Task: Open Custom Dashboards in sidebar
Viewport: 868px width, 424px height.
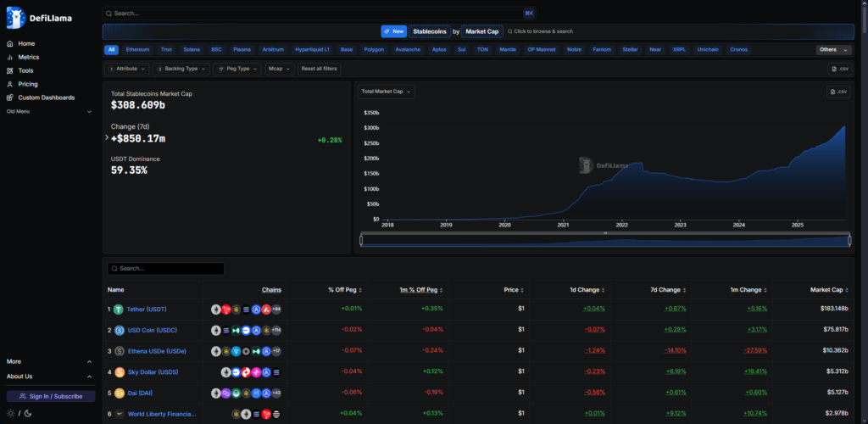Action: [x=46, y=98]
